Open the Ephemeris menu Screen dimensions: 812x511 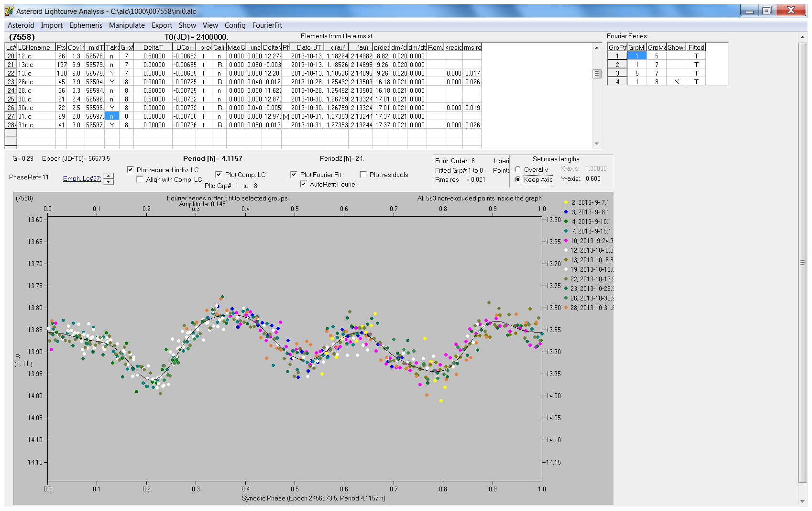point(86,25)
